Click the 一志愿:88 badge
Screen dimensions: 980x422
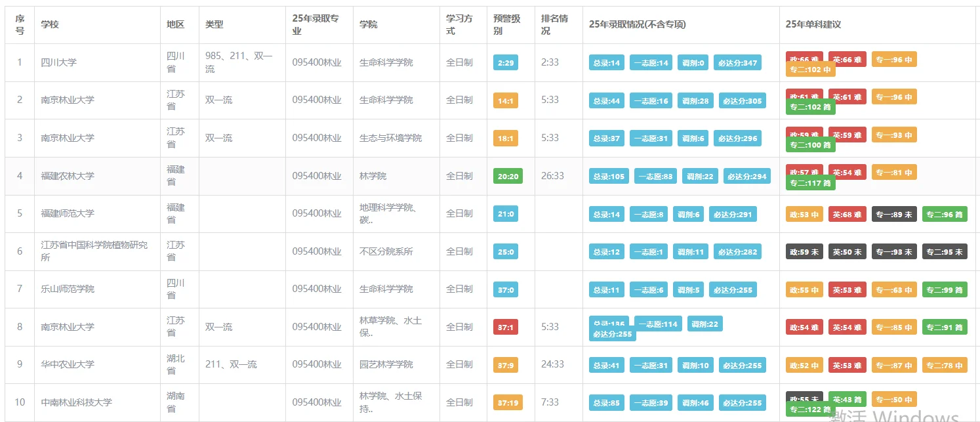(x=655, y=177)
